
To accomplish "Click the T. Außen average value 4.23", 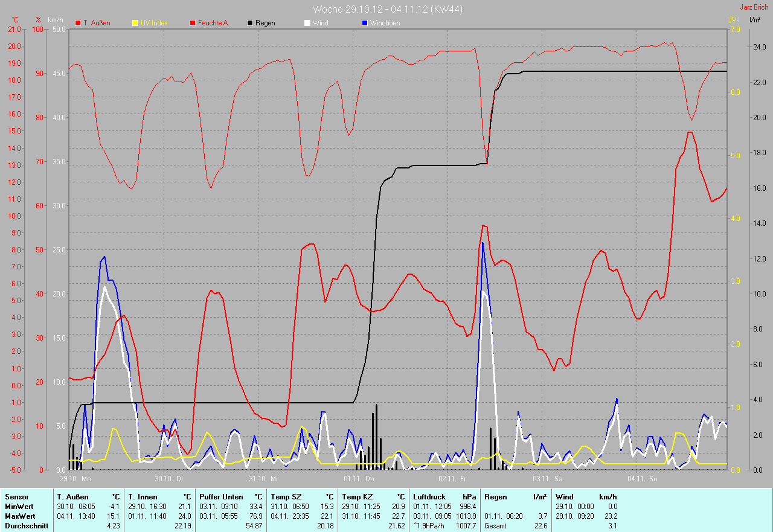I will (x=114, y=526).
